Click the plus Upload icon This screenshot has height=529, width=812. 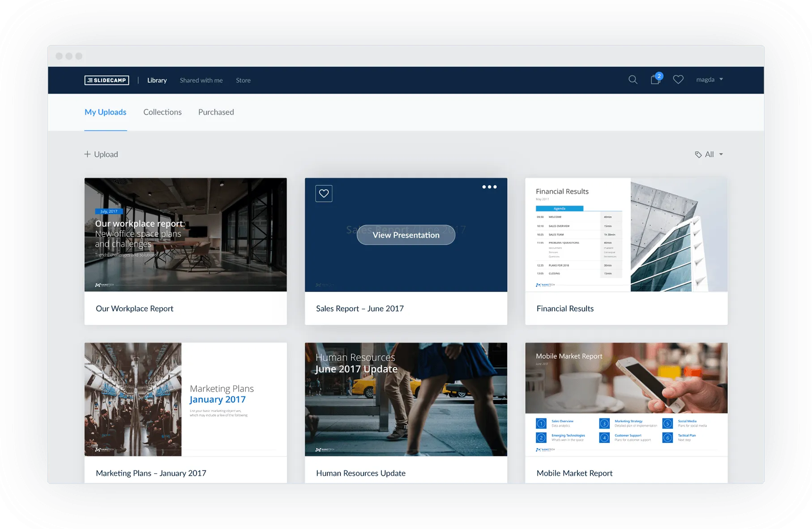tap(87, 154)
